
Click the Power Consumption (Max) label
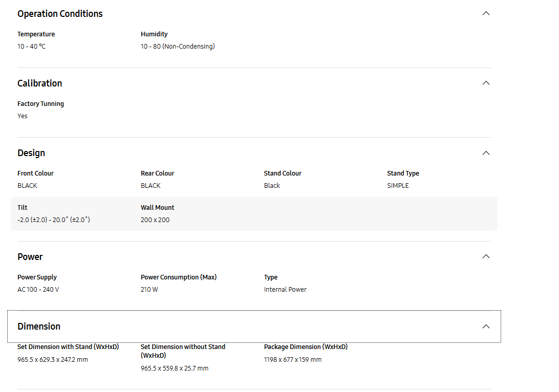[x=179, y=277]
